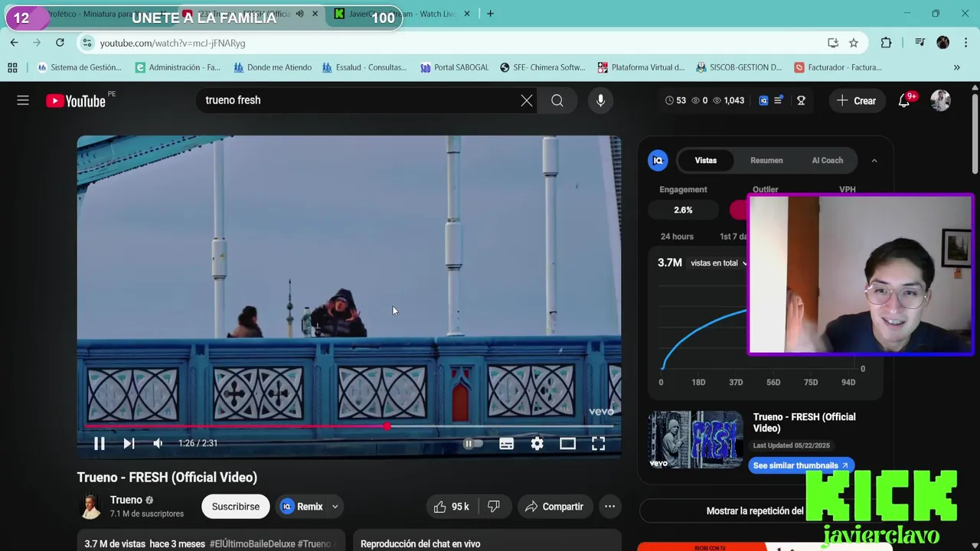The image size is (980, 551).
Task: Go back with the browser back arrow
Action: (14, 43)
